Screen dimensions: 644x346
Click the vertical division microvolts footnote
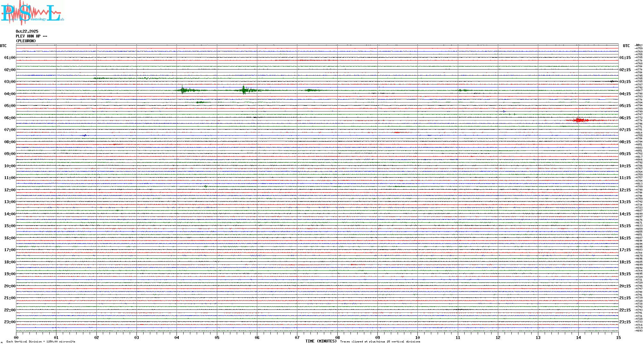[x=41, y=342]
